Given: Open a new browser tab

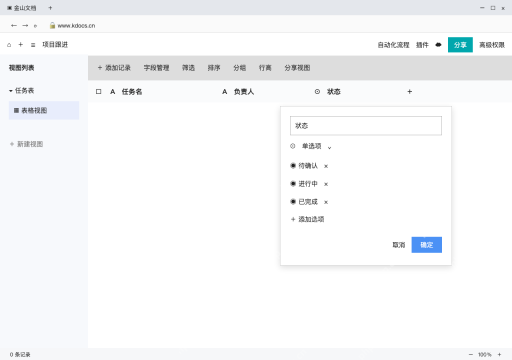Looking at the screenshot, I should click(50, 8).
